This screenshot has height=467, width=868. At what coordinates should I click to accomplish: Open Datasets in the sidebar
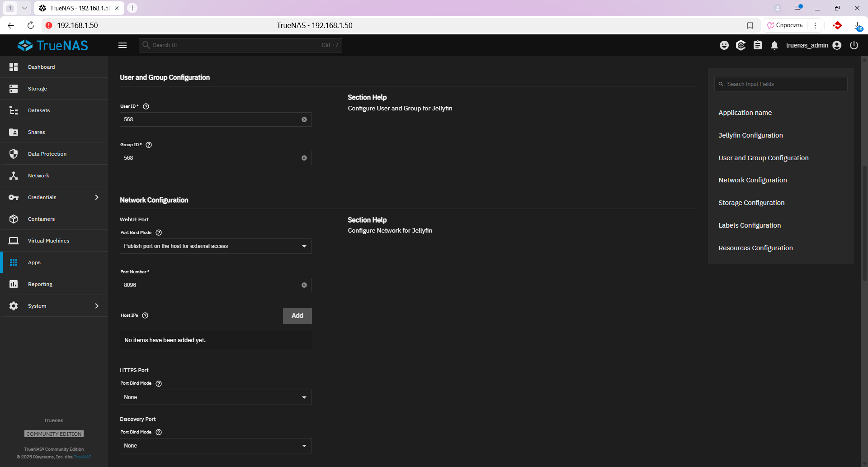(x=39, y=110)
